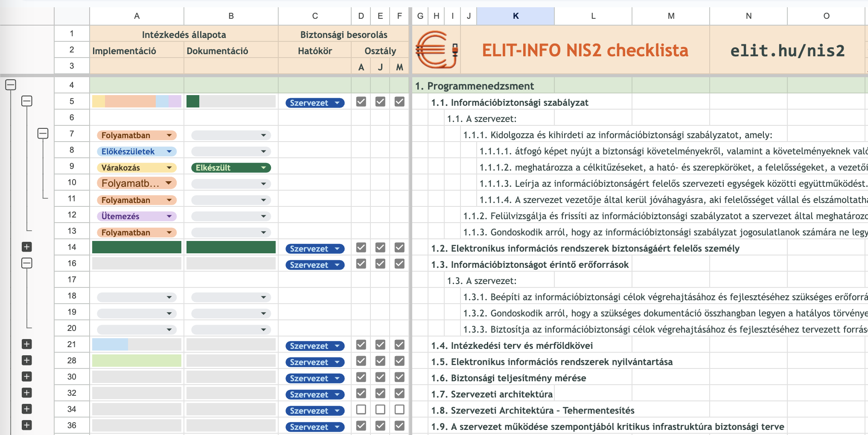Expand the group plus next to row 21
Screen dimensions: 868x435
pyautogui.click(x=27, y=344)
